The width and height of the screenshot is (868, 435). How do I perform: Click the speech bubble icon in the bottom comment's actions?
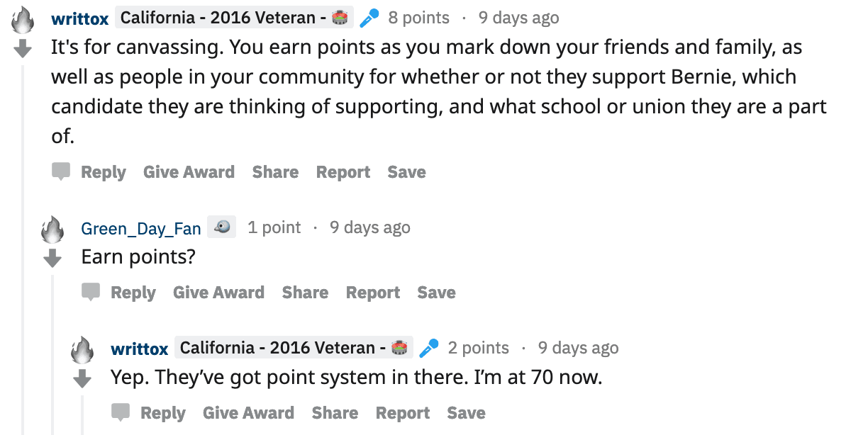pyautogui.click(x=121, y=412)
